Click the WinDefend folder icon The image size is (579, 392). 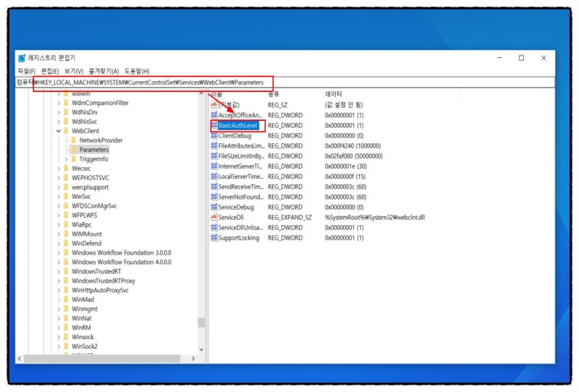pos(66,243)
